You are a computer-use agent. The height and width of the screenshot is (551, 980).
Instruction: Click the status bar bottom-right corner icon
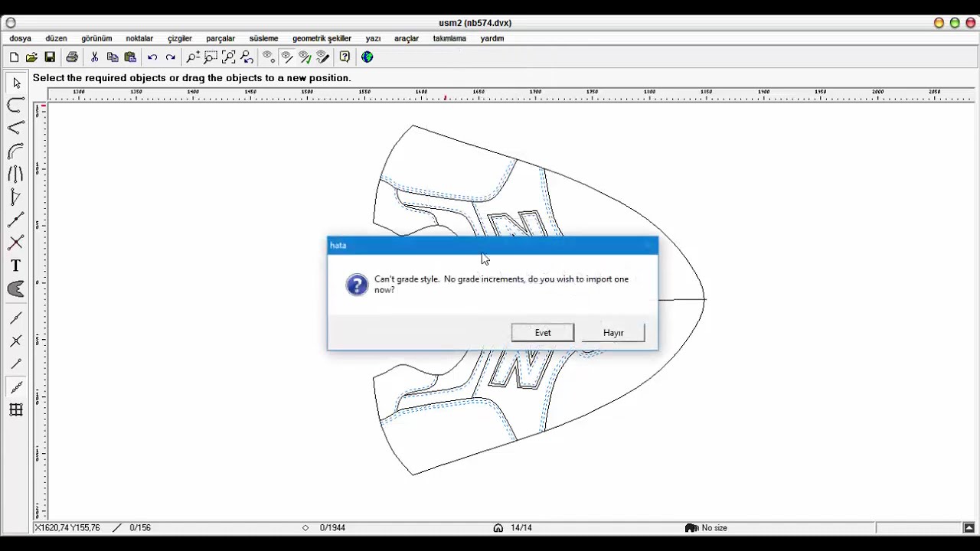[x=969, y=528]
